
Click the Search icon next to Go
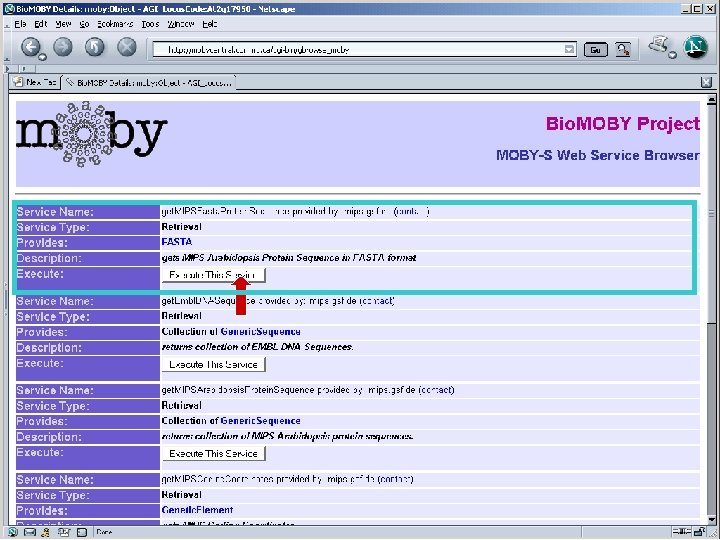coord(623,50)
